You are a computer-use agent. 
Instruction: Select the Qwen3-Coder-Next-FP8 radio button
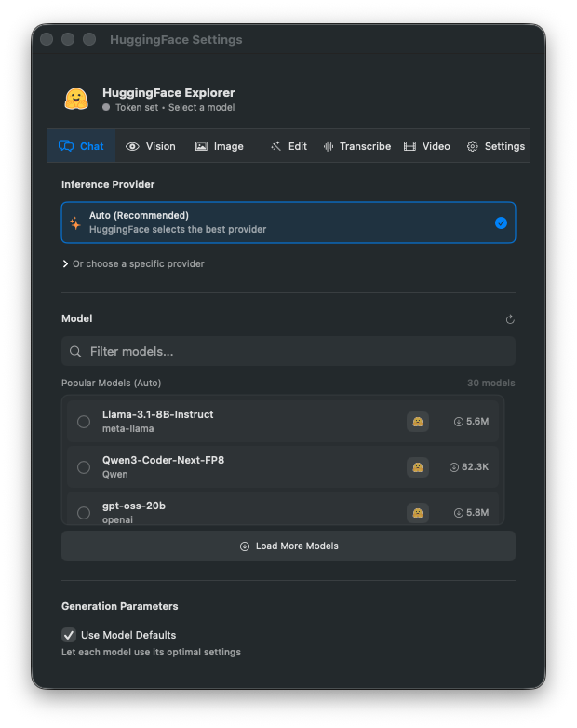click(84, 467)
